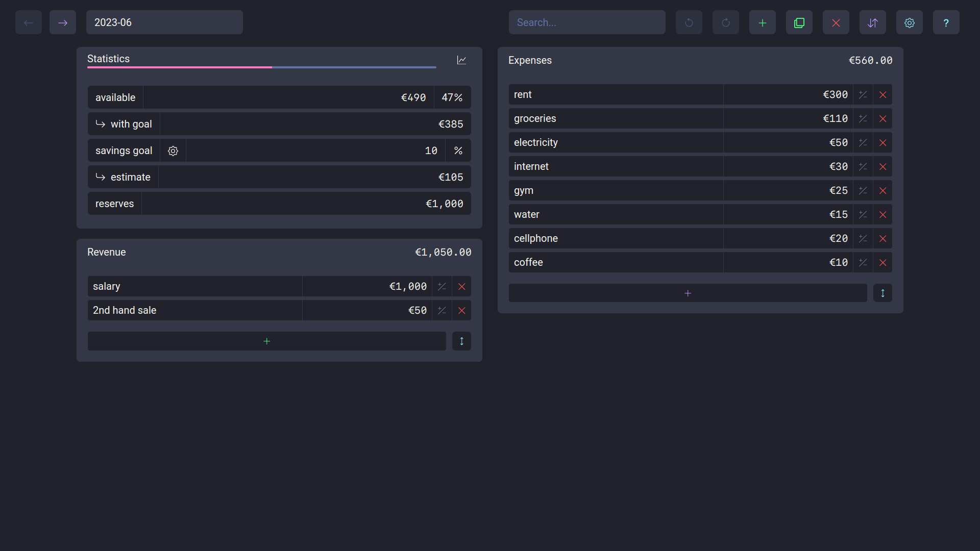Add a new revenue entry
Viewport: 980px width, 551px height.
pos(266,341)
